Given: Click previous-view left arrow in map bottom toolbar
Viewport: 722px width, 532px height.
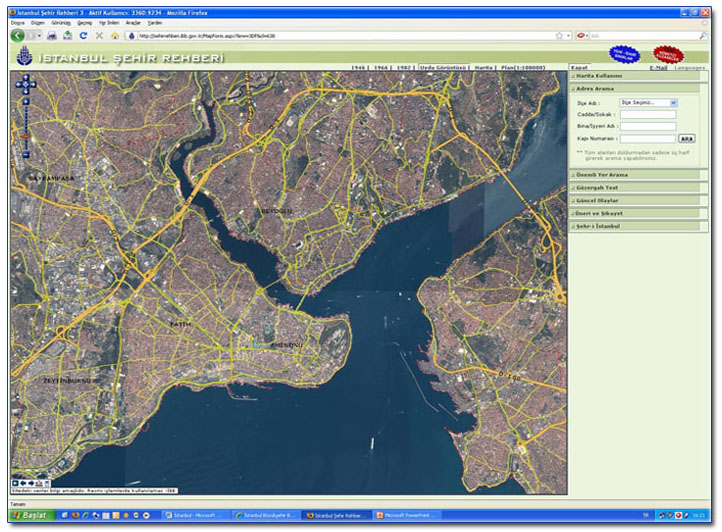Looking at the screenshot, I should (23, 483).
